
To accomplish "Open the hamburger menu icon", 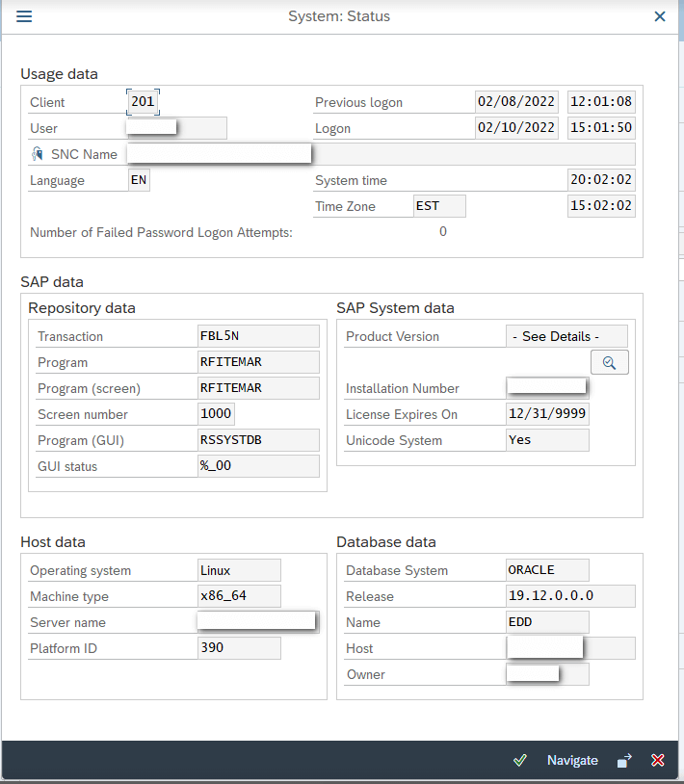I will pos(24,16).
